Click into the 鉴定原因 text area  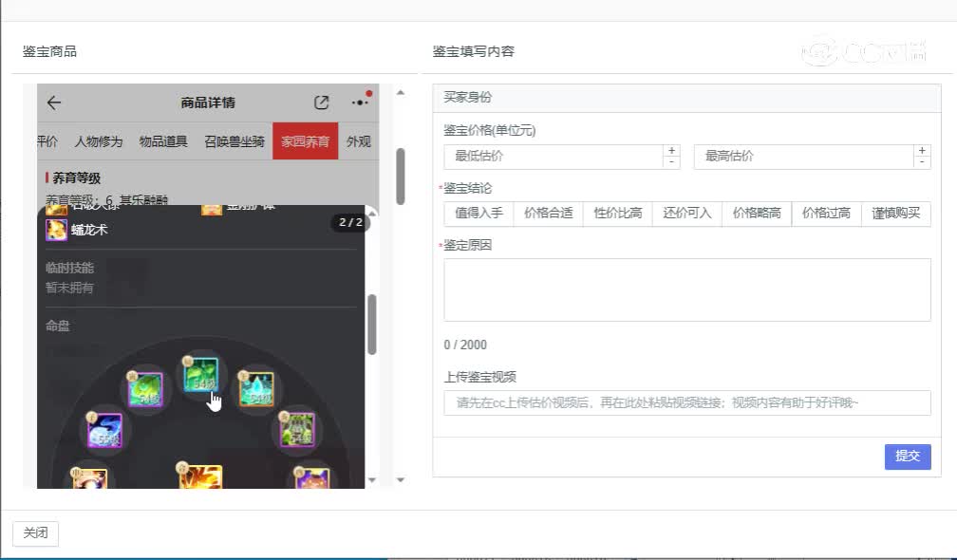click(x=687, y=289)
